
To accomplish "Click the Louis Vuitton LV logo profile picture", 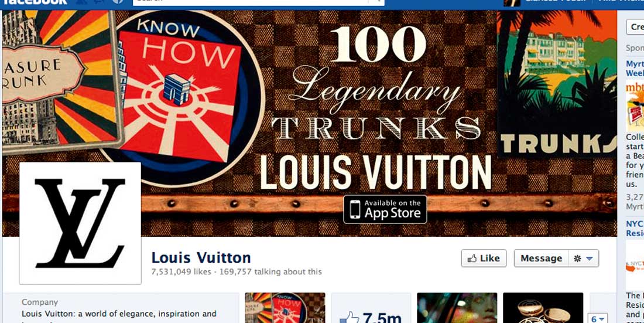I will click(x=80, y=223).
